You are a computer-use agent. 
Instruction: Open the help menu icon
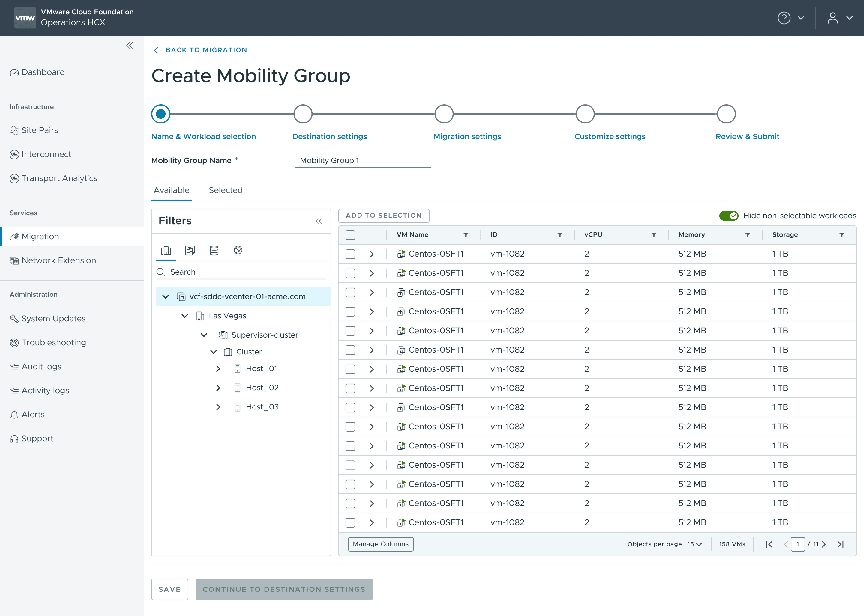pos(784,18)
